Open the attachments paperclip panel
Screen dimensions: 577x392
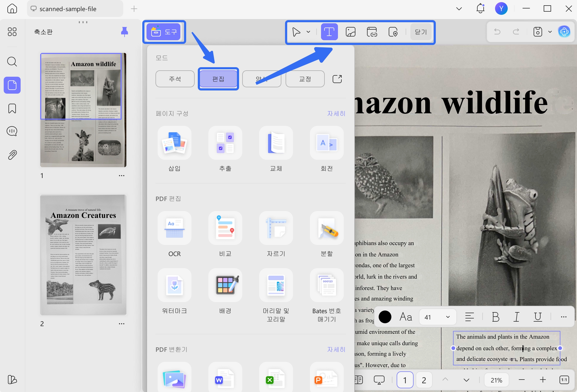12,155
